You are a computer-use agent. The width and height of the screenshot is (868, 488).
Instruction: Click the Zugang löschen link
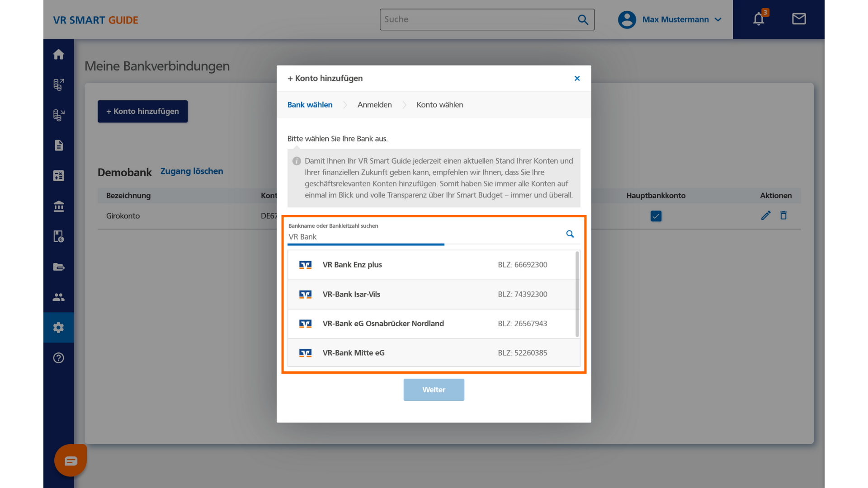(x=192, y=171)
